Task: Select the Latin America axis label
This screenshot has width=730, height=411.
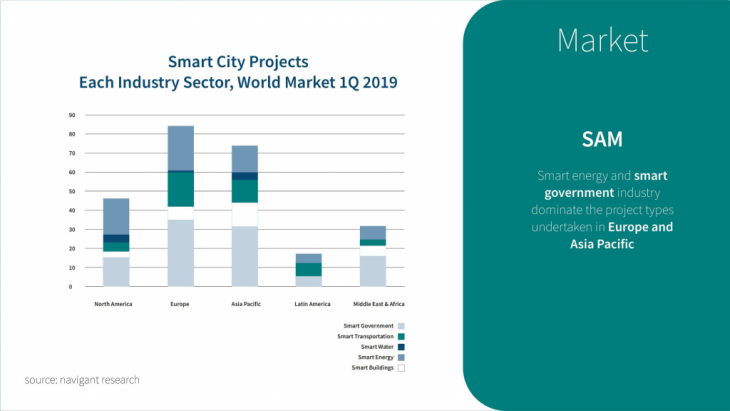Action: [x=309, y=303]
